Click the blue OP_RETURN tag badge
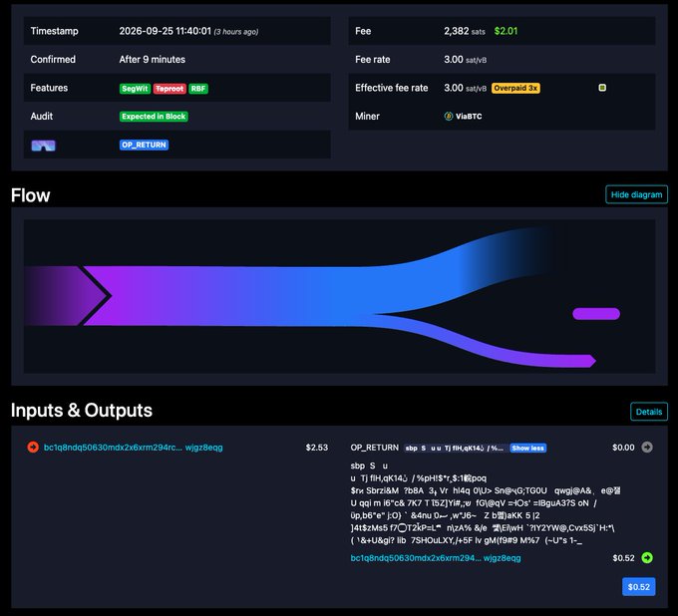This screenshot has width=678, height=616. tap(144, 145)
